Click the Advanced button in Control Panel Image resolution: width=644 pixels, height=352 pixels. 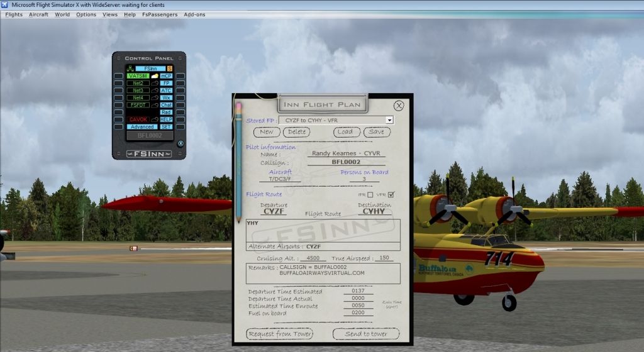142,127
